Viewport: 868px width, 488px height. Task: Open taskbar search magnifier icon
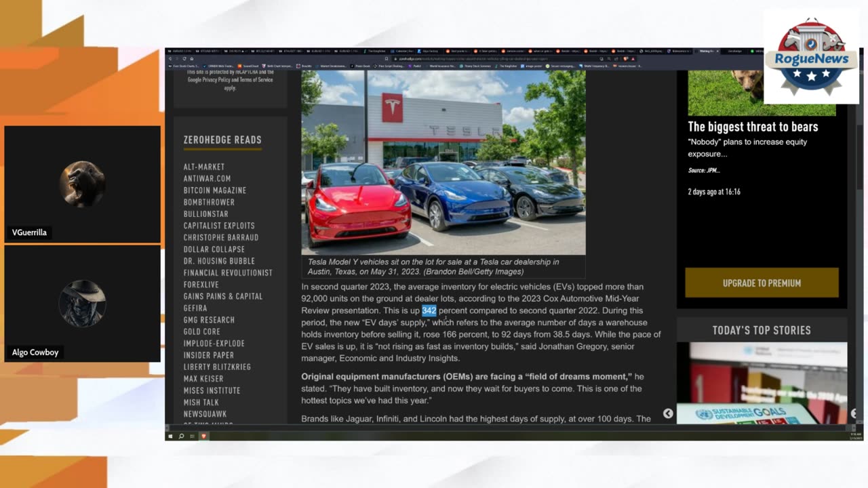pyautogui.click(x=181, y=436)
